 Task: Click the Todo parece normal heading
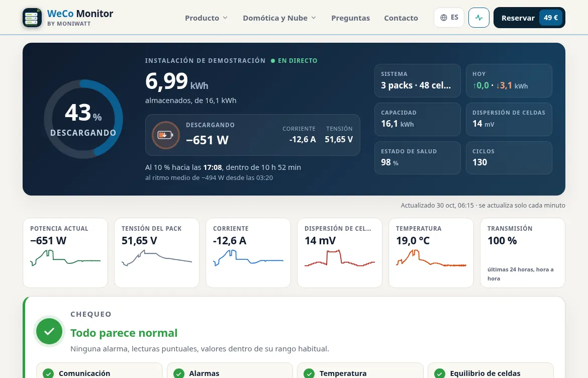[124, 333]
